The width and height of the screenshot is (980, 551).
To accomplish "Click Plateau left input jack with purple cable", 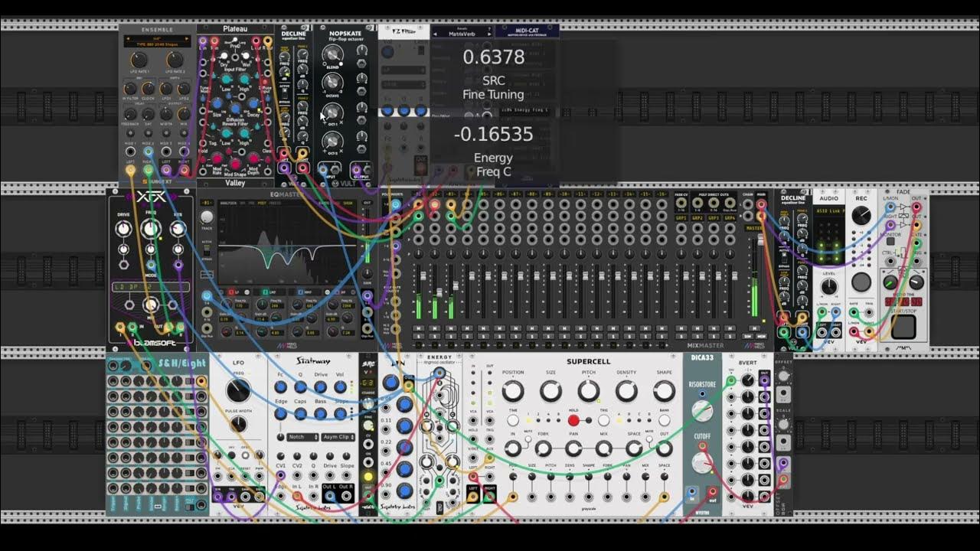I will (203, 40).
